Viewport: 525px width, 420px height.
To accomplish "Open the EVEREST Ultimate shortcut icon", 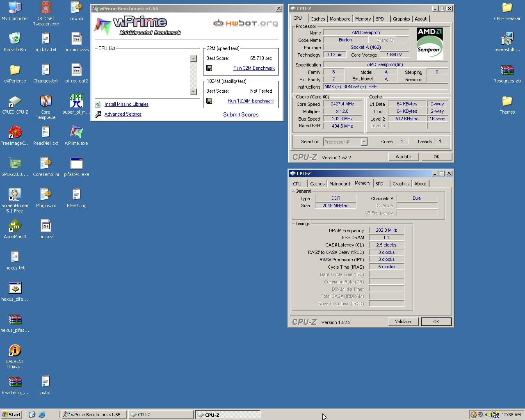I will pyautogui.click(x=15, y=356).
